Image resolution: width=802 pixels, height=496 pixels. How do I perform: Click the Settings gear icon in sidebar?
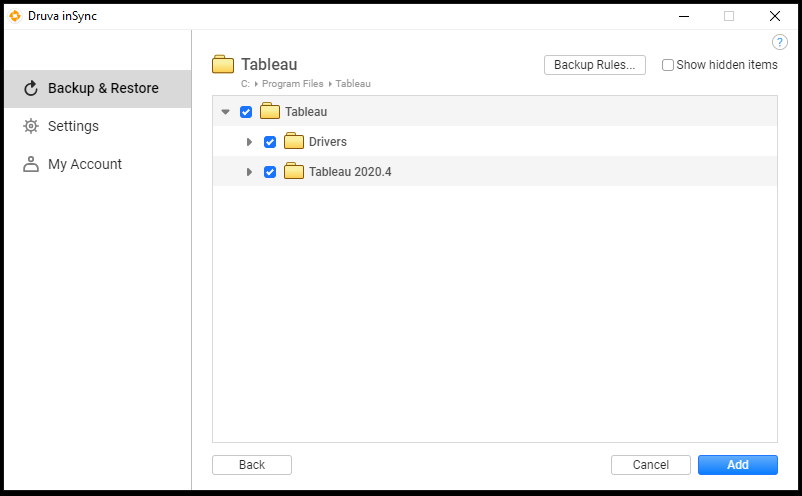[x=31, y=126]
